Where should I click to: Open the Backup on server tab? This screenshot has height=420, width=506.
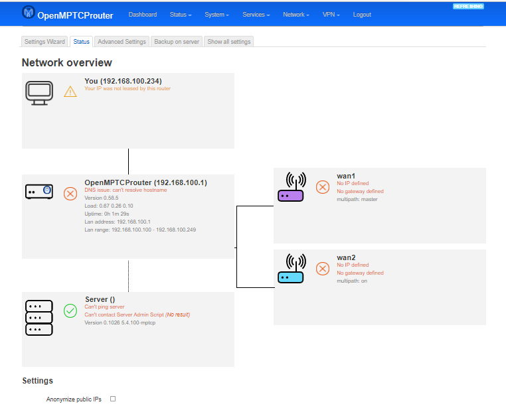(177, 42)
